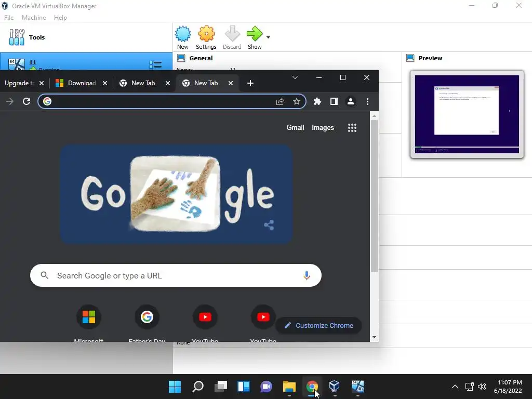Screen dimensions: 532x399
Task: Click Chrome scrollbar down arrow
Action: pyautogui.click(x=374, y=337)
